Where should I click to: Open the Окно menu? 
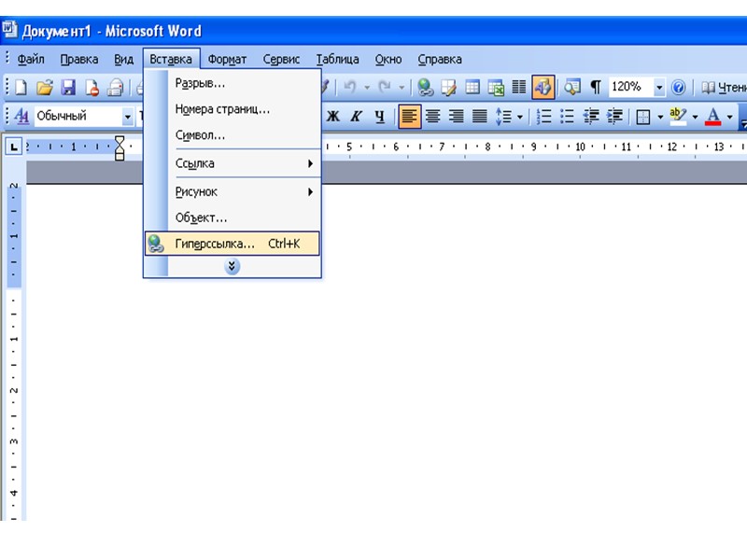point(388,60)
